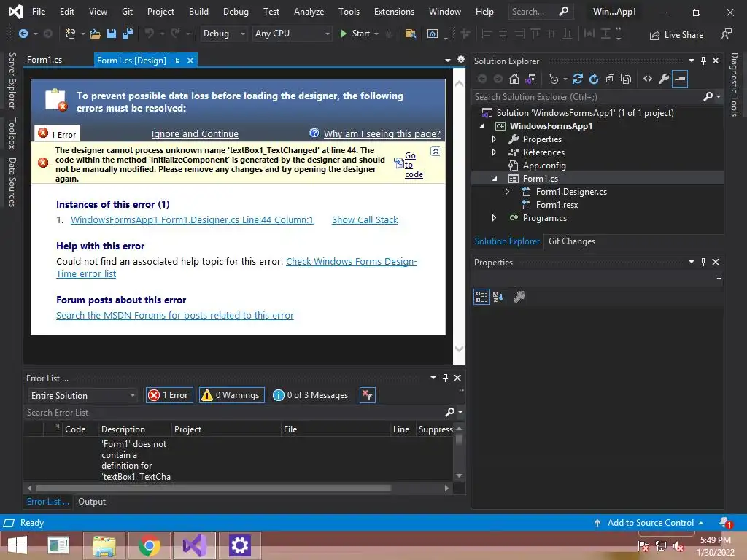Click the Search Solution Explorer field
Viewport: 747px width, 560px height.
(587, 97)
